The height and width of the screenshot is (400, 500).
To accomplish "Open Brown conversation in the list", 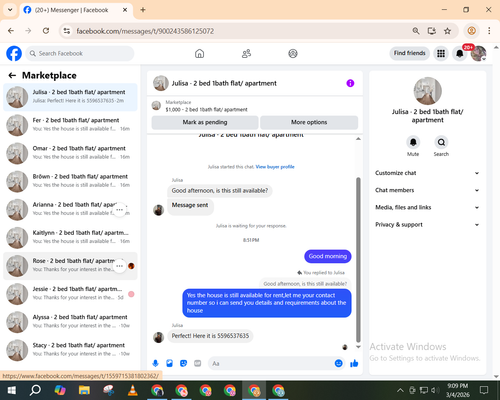I will tap(70, 182).
